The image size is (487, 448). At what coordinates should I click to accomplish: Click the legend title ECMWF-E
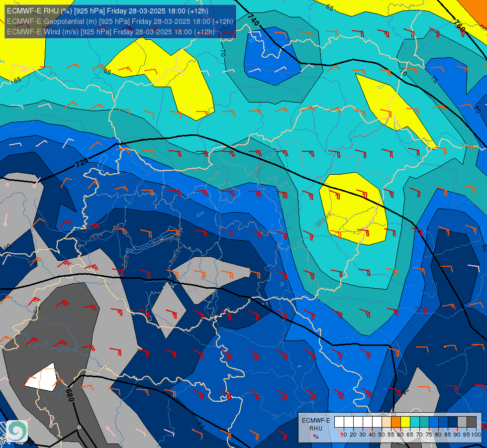316,420
